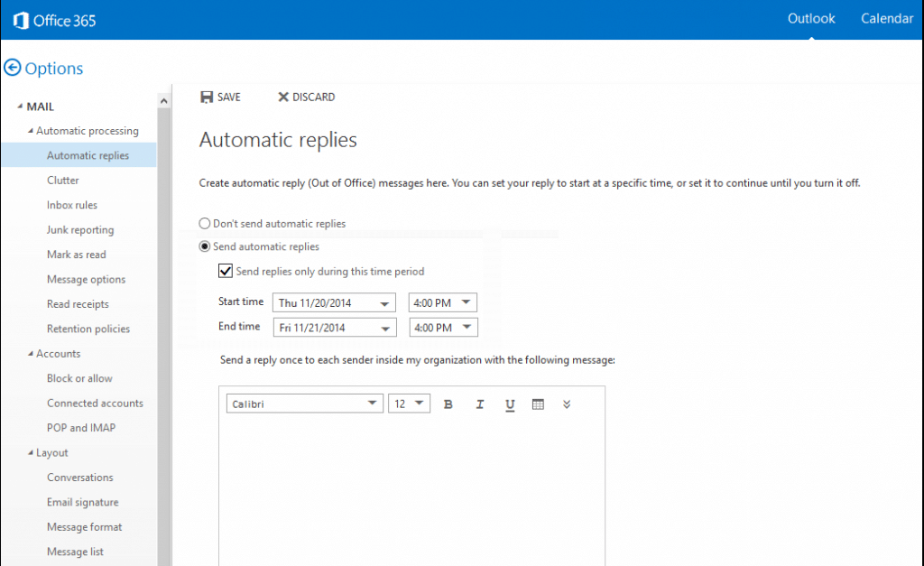Click the Discard X icon

click(283, 97)
